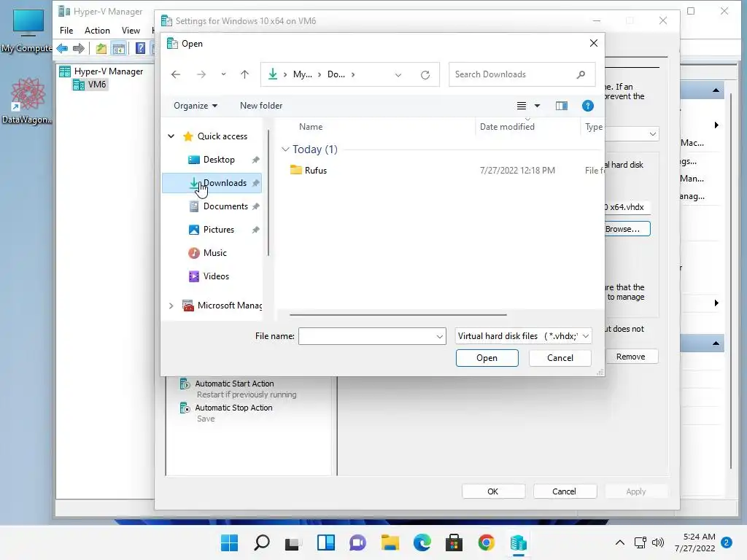The image size is (747, 560).
Task: Select Microsoft Management tree item
Action: pyautogui.click(x=222, y=306)
